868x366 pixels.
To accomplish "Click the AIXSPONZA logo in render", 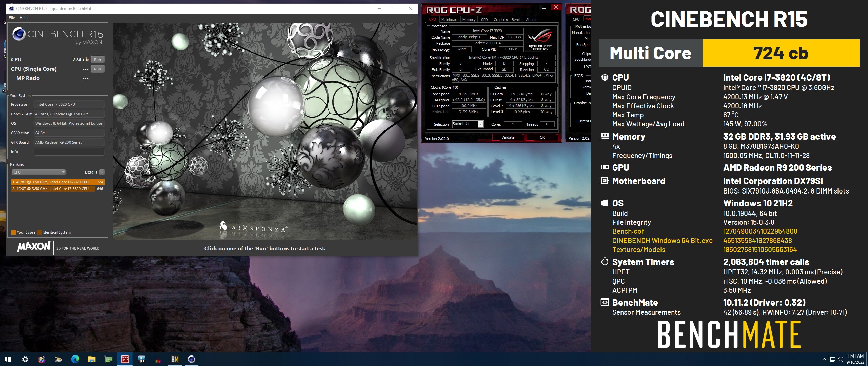I will [x=253, y=227].
